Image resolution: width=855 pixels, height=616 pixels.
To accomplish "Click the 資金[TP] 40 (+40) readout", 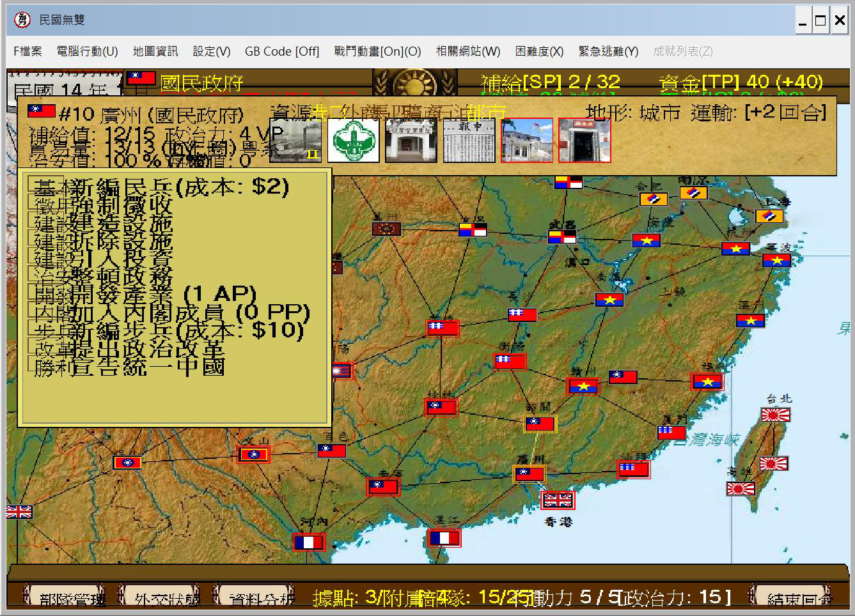I will pos(741,82).
